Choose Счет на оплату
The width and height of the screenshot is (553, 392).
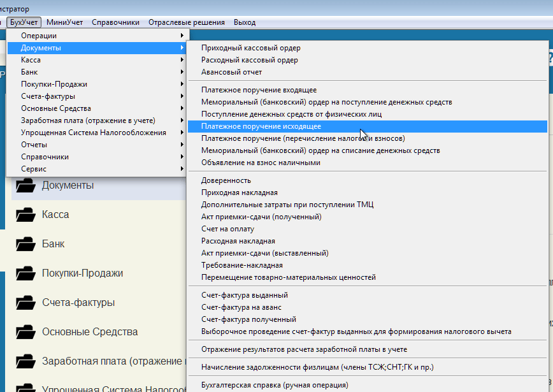click(368, 229)
